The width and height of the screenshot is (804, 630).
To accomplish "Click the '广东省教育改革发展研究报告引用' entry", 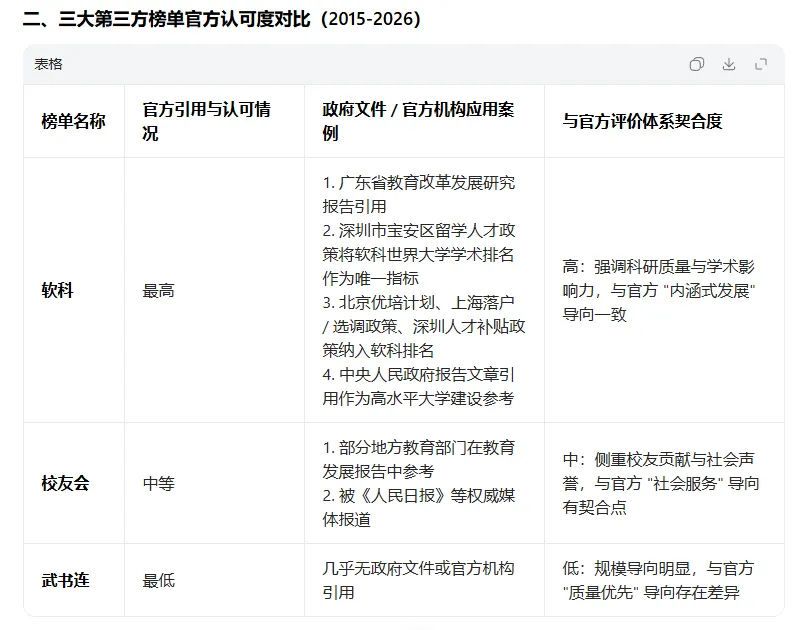I will point(419,195).
